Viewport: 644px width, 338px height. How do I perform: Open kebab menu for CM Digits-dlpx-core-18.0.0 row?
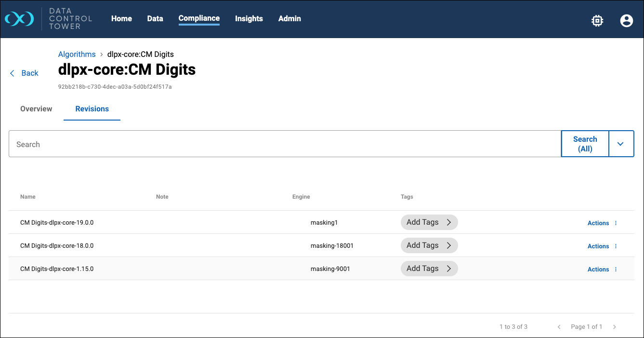click(616, 246)
